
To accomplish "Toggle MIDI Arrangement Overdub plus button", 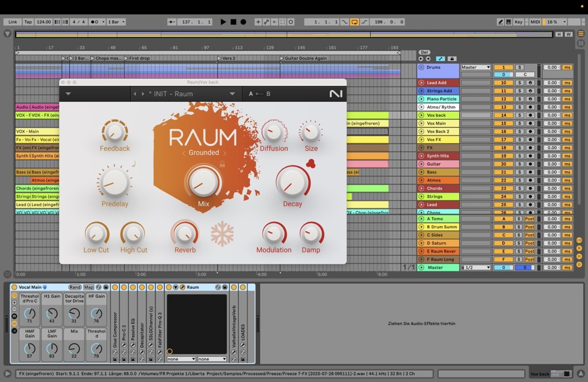I will tap(258, 22).
